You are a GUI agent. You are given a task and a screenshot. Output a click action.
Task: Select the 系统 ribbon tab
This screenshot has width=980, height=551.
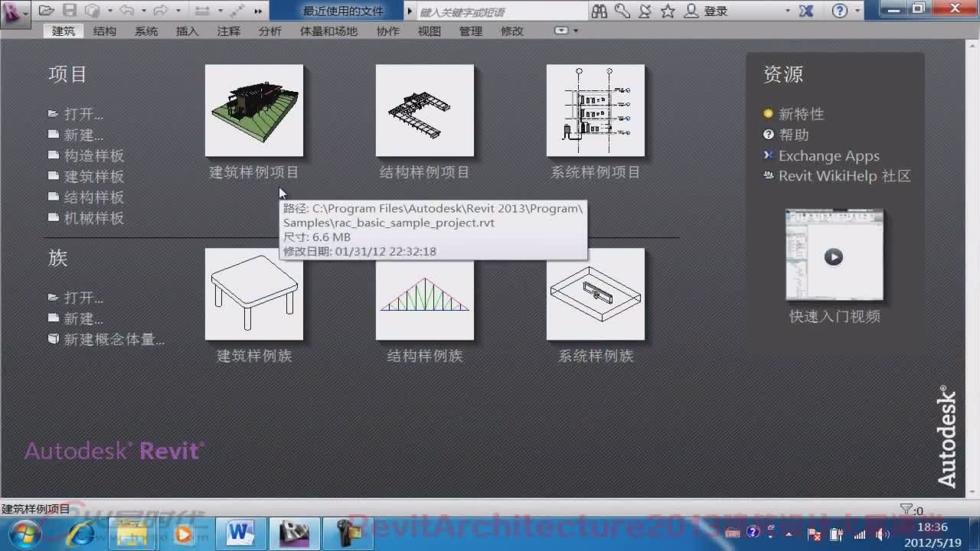146,31
